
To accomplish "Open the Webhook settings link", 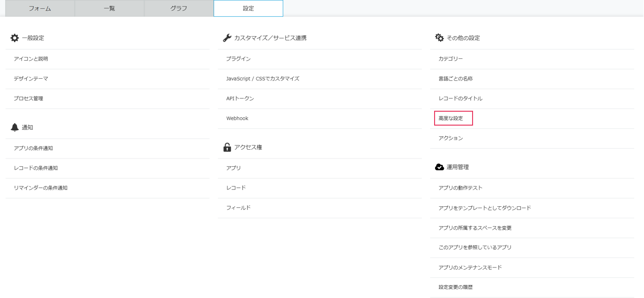I will point(237,119).
